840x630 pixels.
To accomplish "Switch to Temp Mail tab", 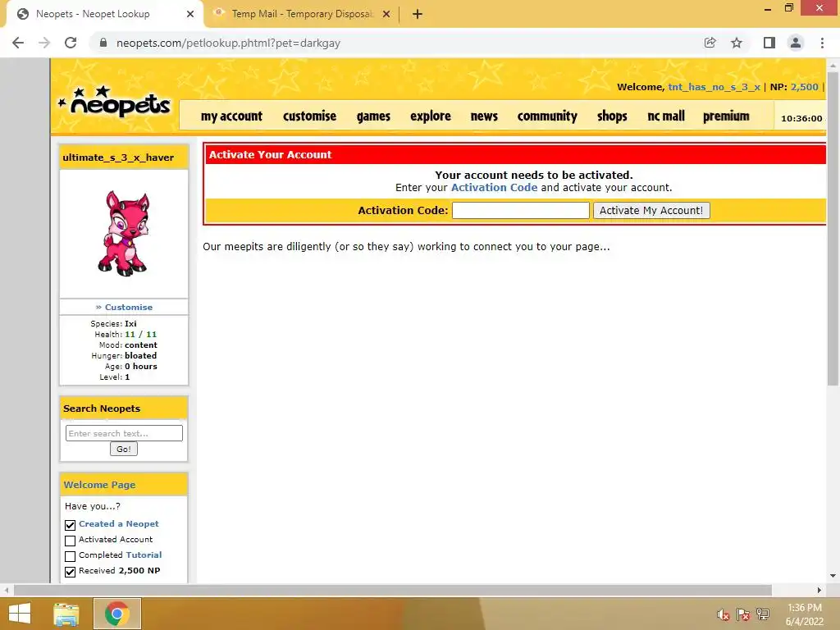I will pyautogui.click(x=303, y=14).
